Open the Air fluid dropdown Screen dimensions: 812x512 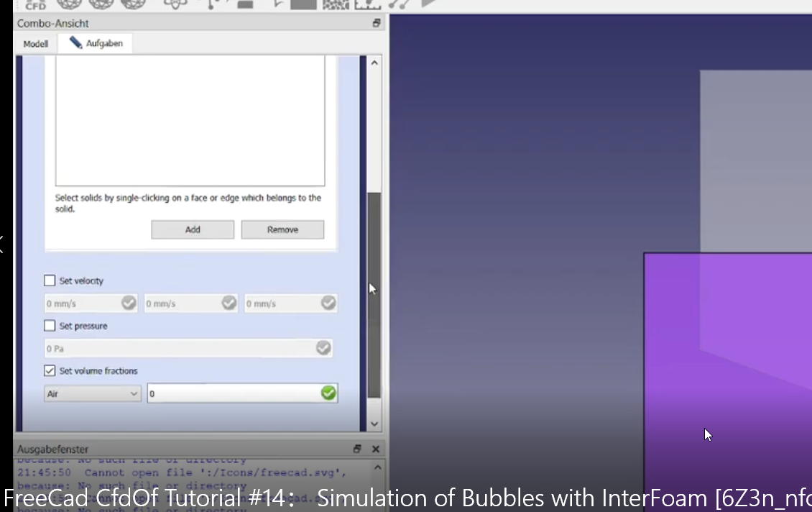(x=92, y=393)
